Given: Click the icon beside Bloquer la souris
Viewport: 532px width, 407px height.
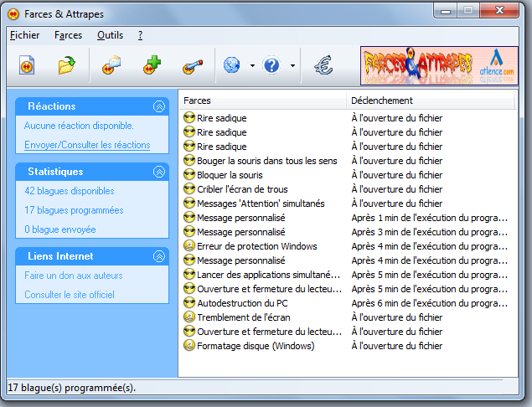Looking at the screenshot, I should (189, 174).
